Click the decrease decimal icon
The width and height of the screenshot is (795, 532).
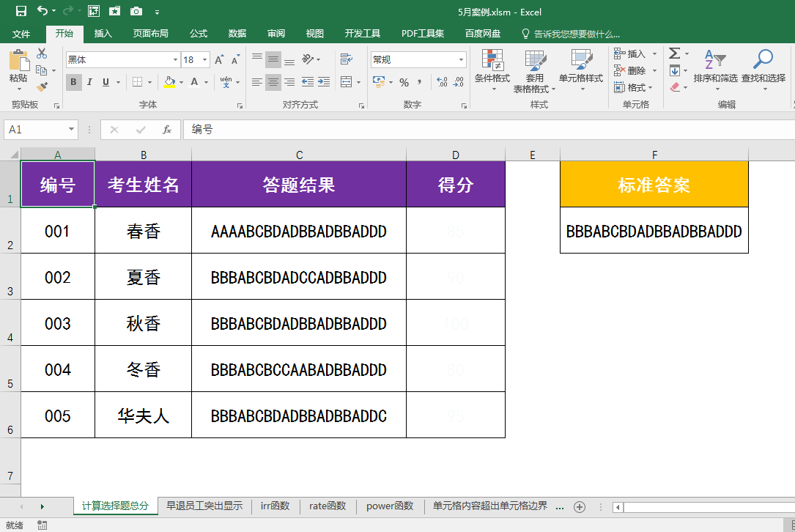pyautogui.click(x=459, y=81)
